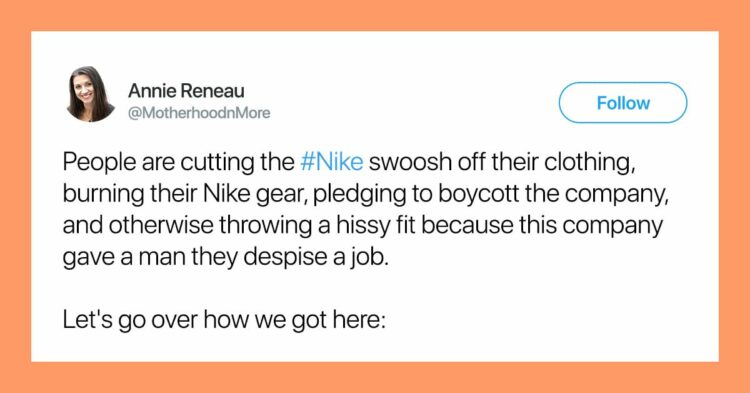750x393 pixels.
Task: Click the words "burning their Nike gear"
Action: click(184, 194)
